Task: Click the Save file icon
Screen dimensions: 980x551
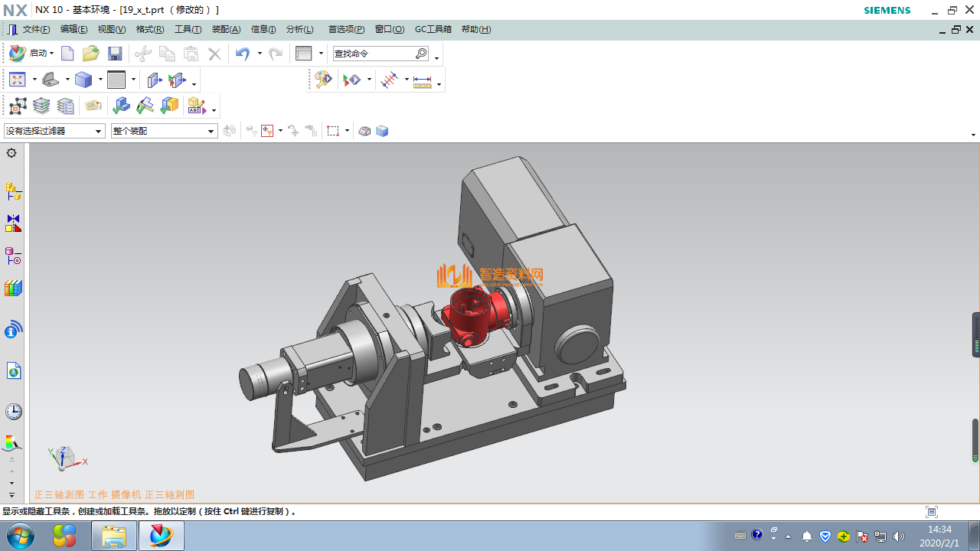Action: click(115, 54)
